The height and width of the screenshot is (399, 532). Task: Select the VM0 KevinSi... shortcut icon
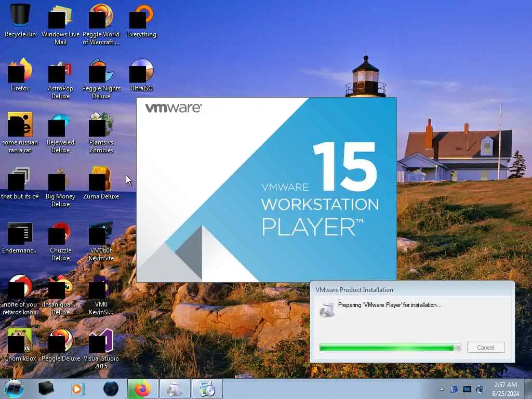pos(101,295)
